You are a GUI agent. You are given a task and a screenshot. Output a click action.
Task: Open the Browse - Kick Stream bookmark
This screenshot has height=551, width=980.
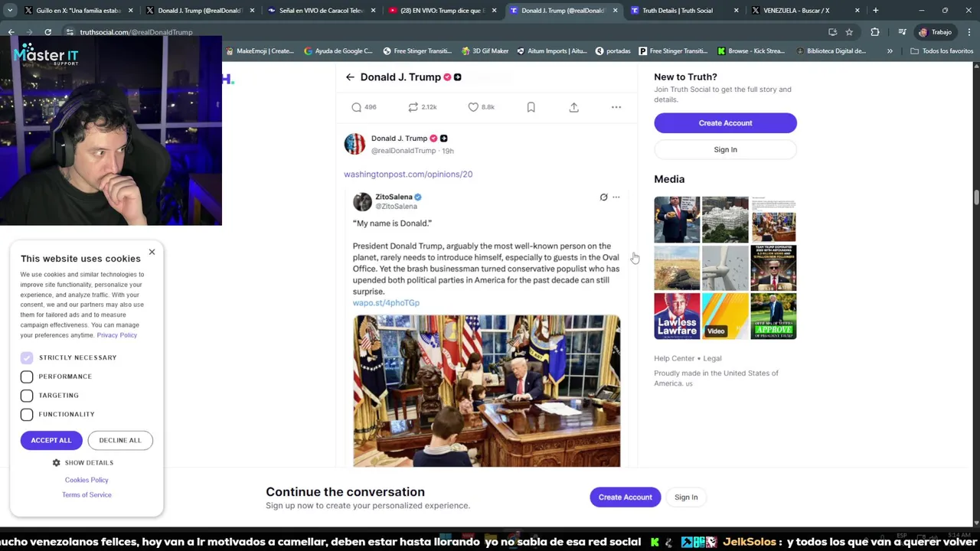(x=751, y=51)
